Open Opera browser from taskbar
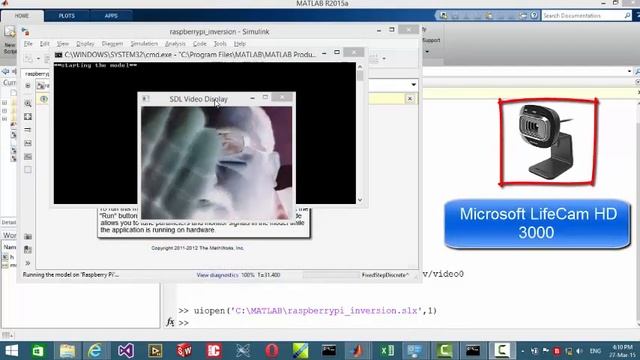Image resolution: width=640 pixels, height=360 pixels. click(271, 351)
